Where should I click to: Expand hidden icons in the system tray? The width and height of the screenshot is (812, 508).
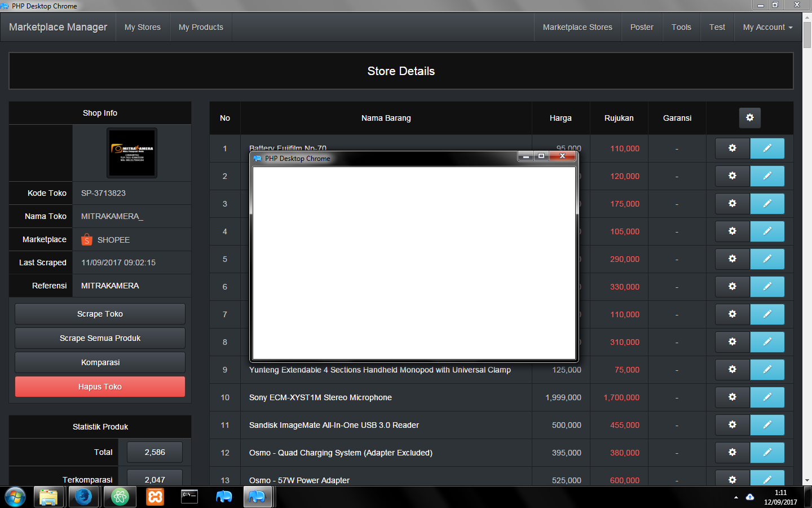click(x=737, y=497)
